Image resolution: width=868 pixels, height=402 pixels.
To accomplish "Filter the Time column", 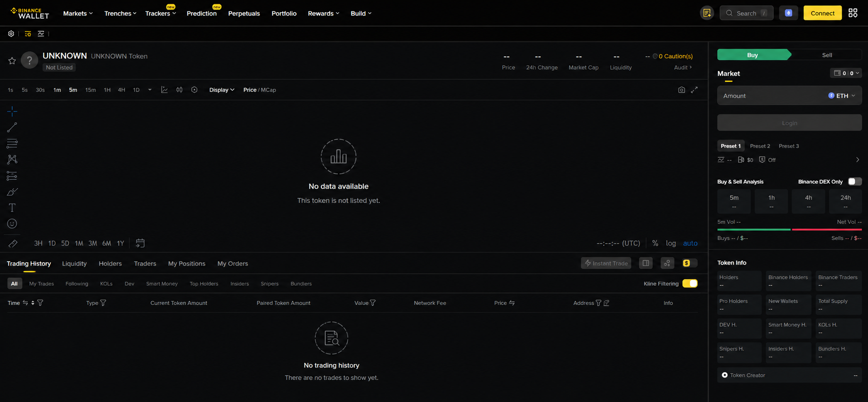I will [x=40, y=303].
